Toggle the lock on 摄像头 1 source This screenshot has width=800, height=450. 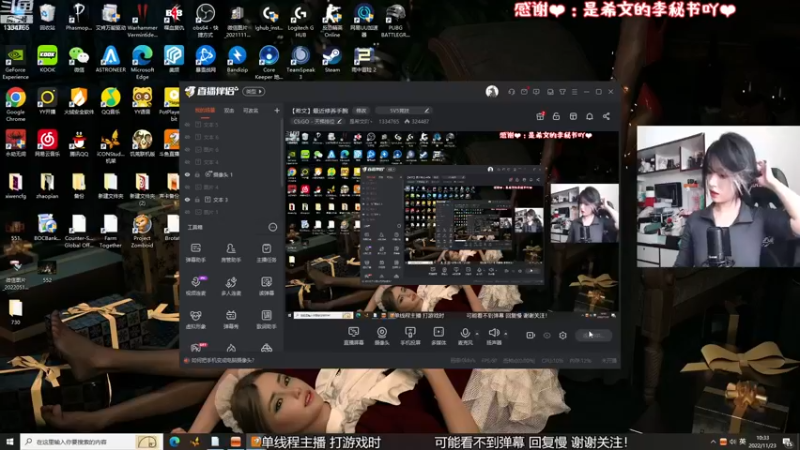pos(197,174)
